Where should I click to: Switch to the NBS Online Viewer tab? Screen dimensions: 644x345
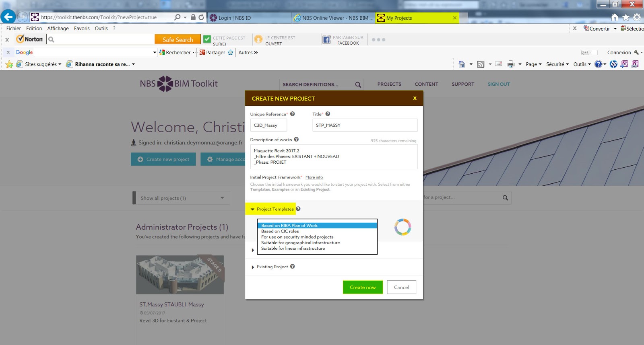(333, 18)
